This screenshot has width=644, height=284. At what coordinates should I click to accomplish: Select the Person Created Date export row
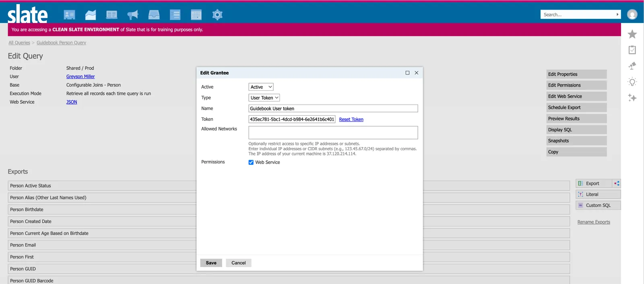coord(289,222)
